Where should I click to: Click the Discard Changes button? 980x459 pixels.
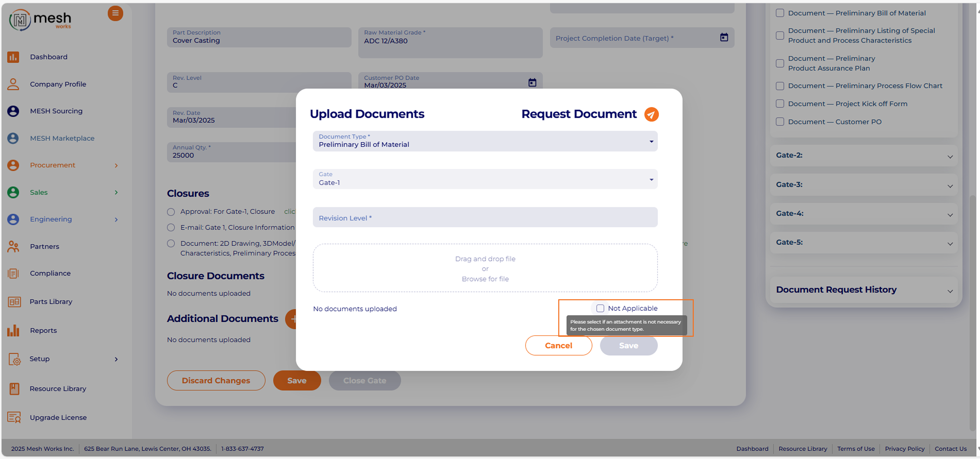click(x=216, y=380)
